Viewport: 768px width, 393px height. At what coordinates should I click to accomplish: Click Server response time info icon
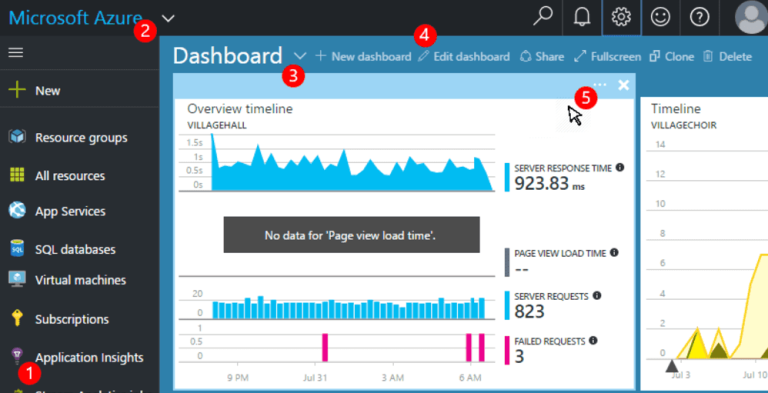click(x=620, y=168)
